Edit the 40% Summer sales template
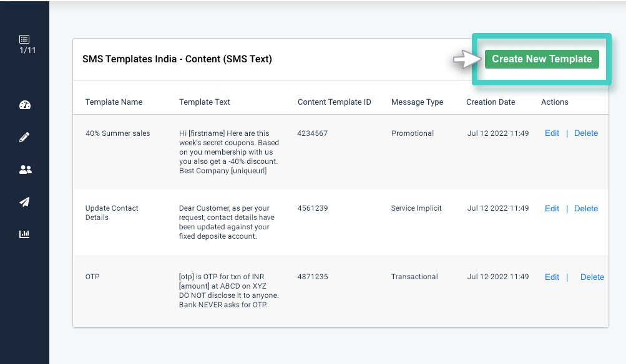This screenshot has width=626, height=364. (x=552, y=133)
